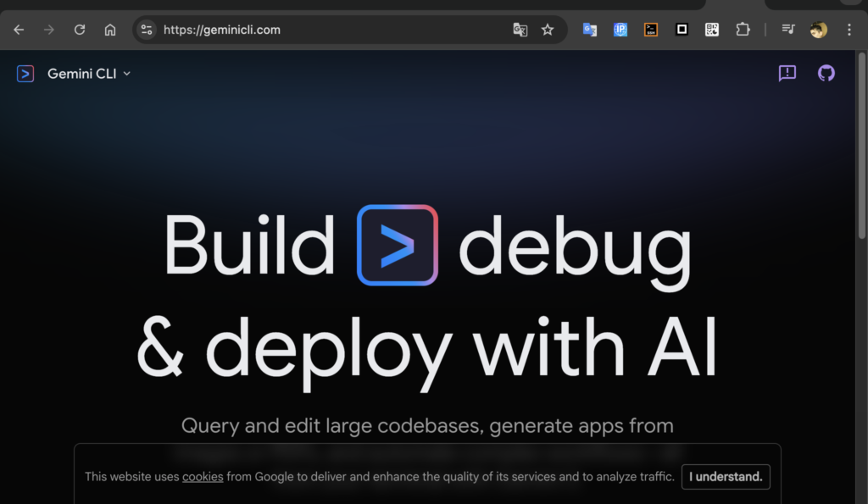Open the Google Translate extension
Viewport: 868px width, 504px height.
[589, 30]
